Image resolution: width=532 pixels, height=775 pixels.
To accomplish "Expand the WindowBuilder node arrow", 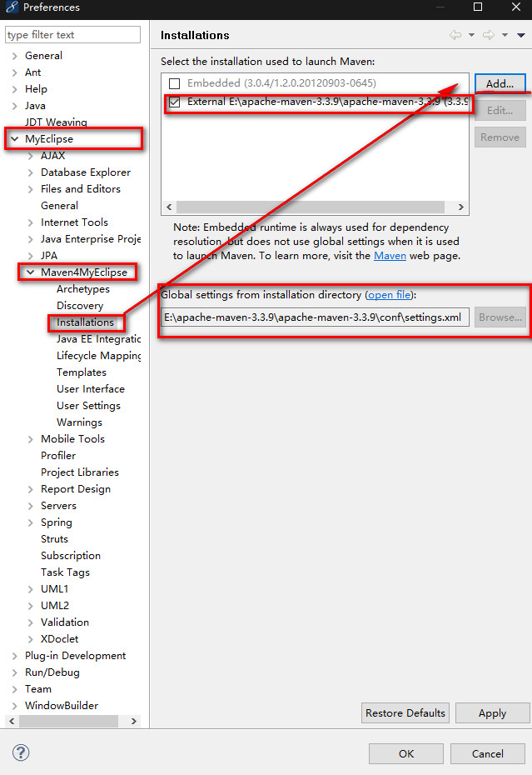I will tap(14, 706).
